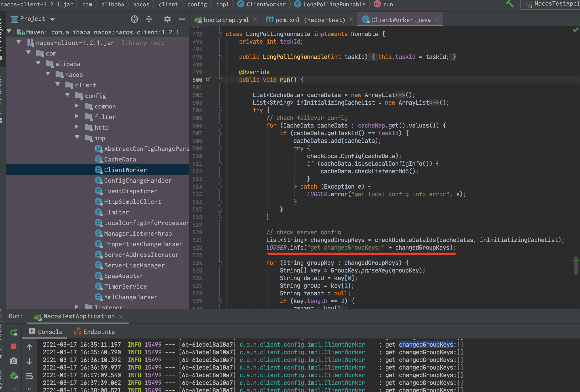Close the ClientWorker.java tab
The height and width of the screenshot is (392, 580).
tap(436, 19)
